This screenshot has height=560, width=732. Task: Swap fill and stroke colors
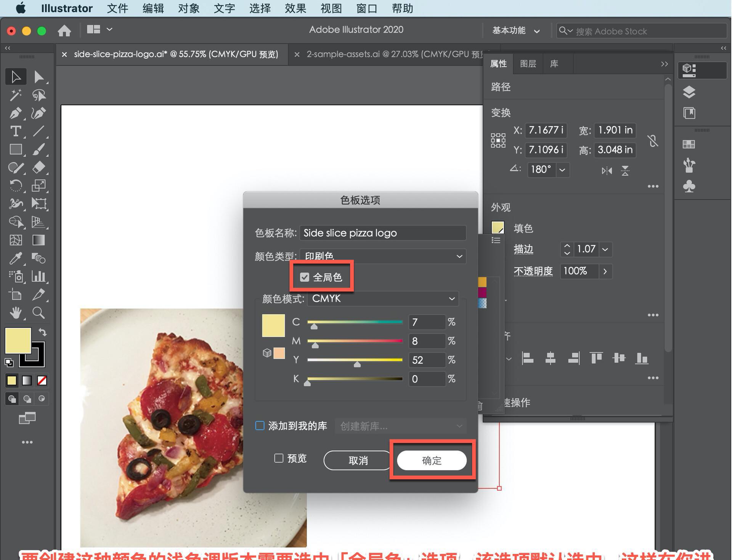[x=42, y=332]
